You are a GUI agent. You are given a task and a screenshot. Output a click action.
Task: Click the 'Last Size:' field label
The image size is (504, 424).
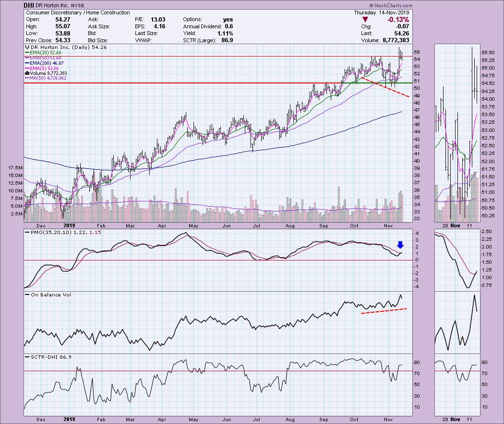tap(146, 34)
